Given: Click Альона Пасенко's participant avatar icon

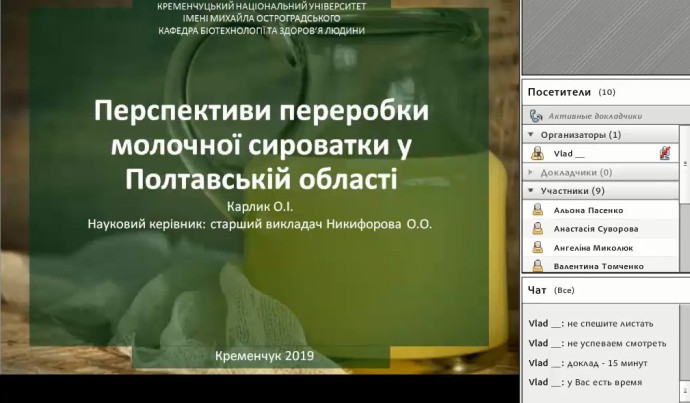Looking at the screenshot, I should point(537,210).
